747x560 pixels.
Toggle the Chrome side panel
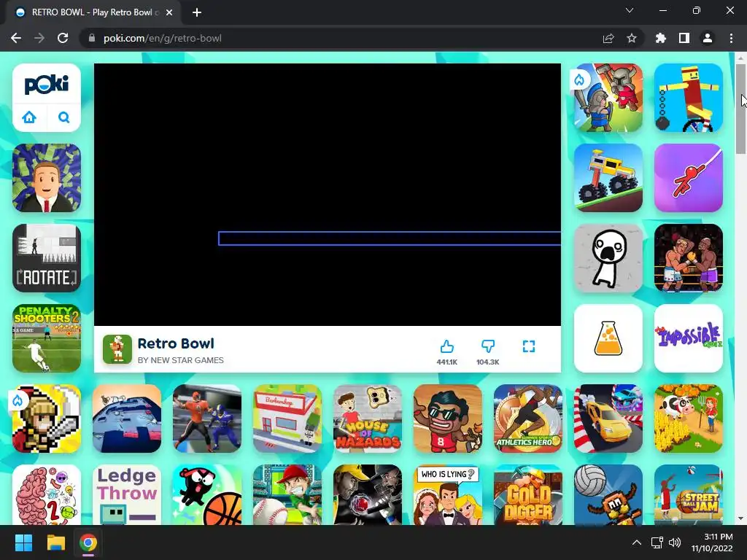(x=684, y=38)
